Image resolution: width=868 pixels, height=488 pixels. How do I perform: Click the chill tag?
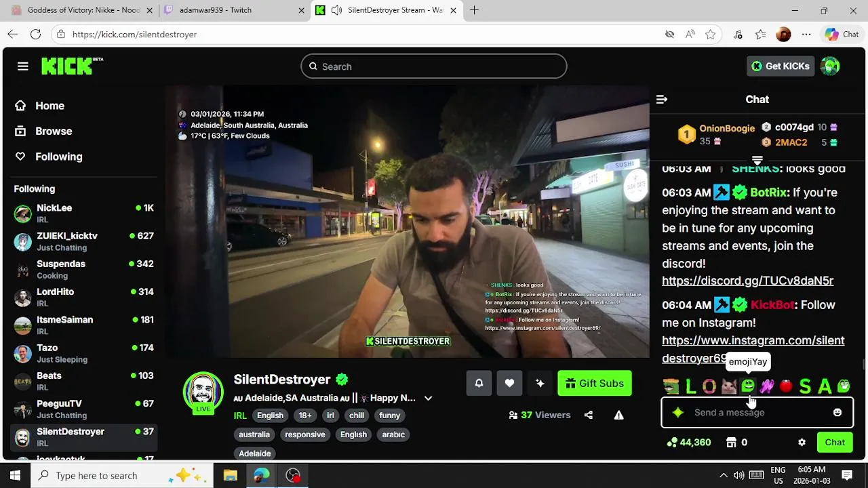coord(357,415)
